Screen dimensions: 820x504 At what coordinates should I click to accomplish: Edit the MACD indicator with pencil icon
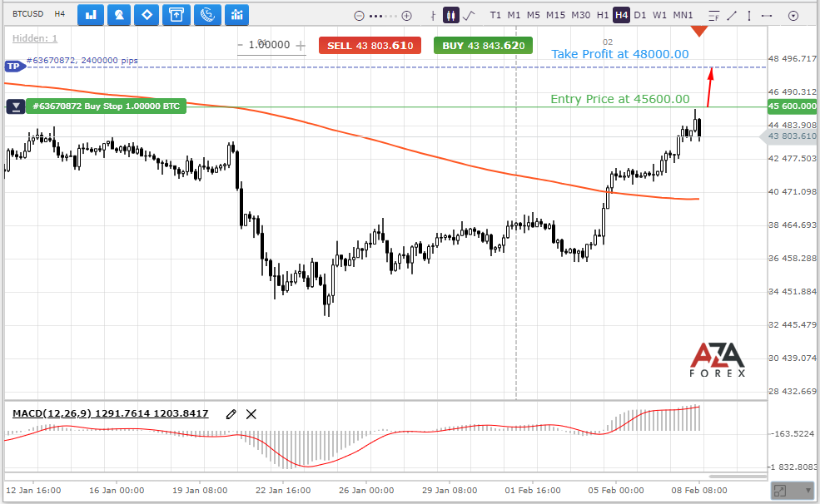[231, 414]
